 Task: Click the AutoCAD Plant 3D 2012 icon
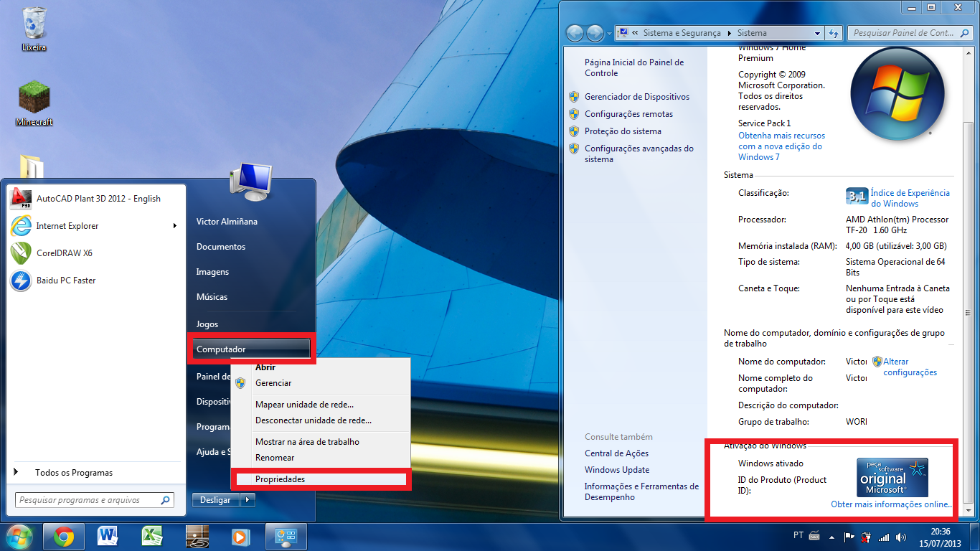click(x=22, y=199)
